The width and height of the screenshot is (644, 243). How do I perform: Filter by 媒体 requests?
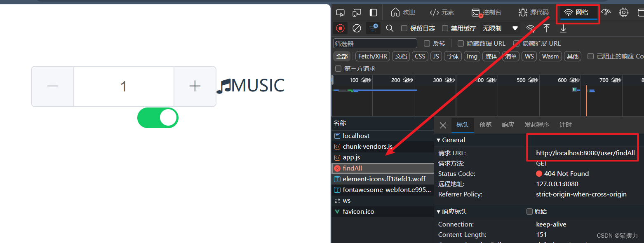tap(491, 56)
